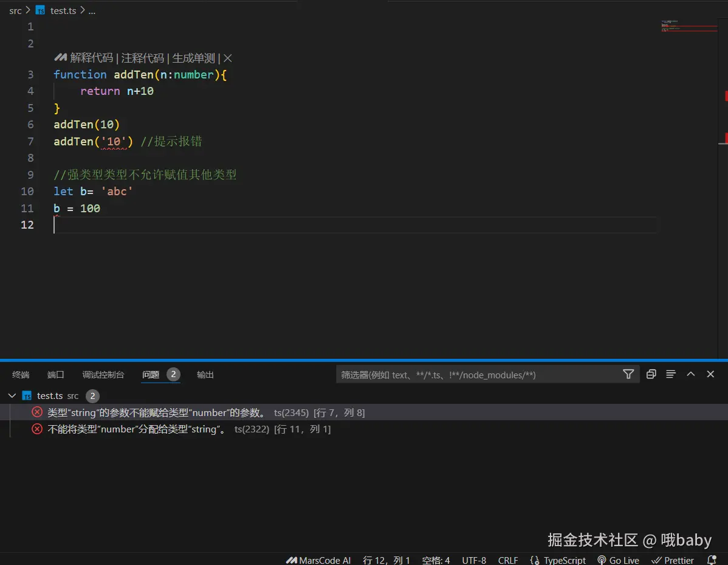Click the collapse all problems icon
Viewport: 728px width, 565px height.
(651, 374)
